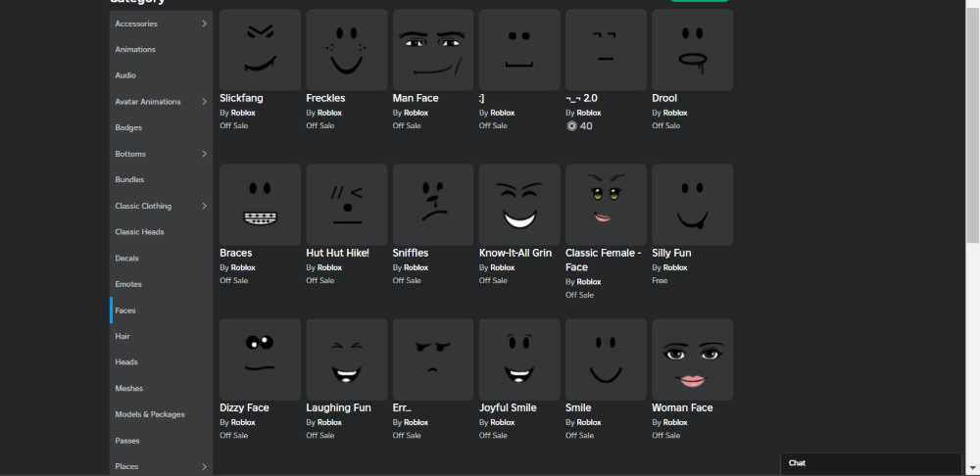Open the Silly Fun face thumbnail

693,205
